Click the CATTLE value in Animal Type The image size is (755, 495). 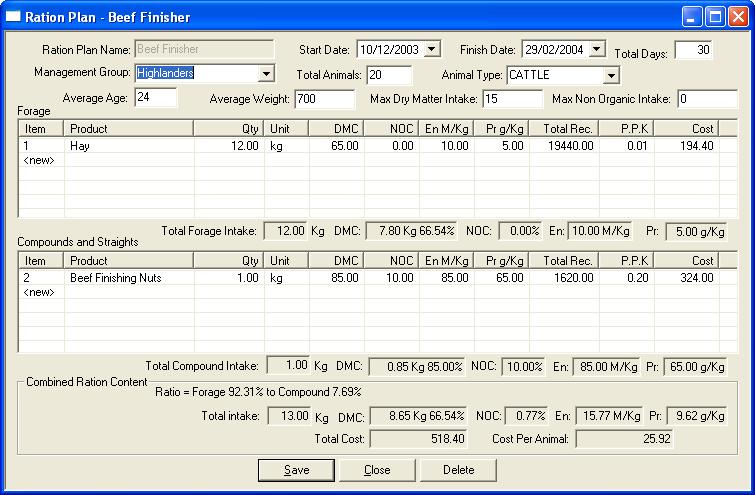point(529,75)
